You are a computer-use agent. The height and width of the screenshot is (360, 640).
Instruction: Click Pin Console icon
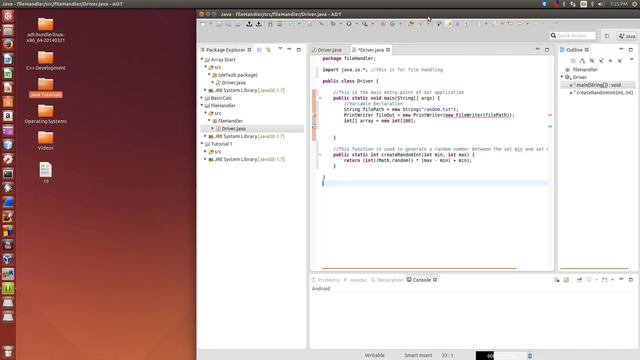(x=579, y=280)
